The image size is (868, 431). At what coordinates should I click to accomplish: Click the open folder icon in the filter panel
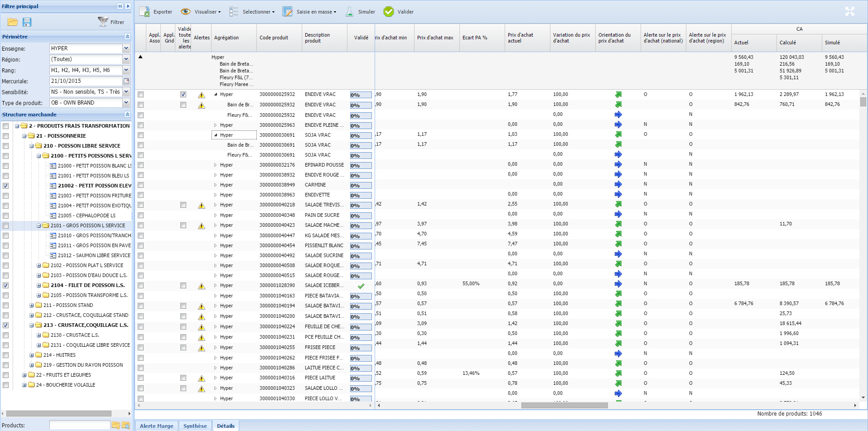(13, 22)
